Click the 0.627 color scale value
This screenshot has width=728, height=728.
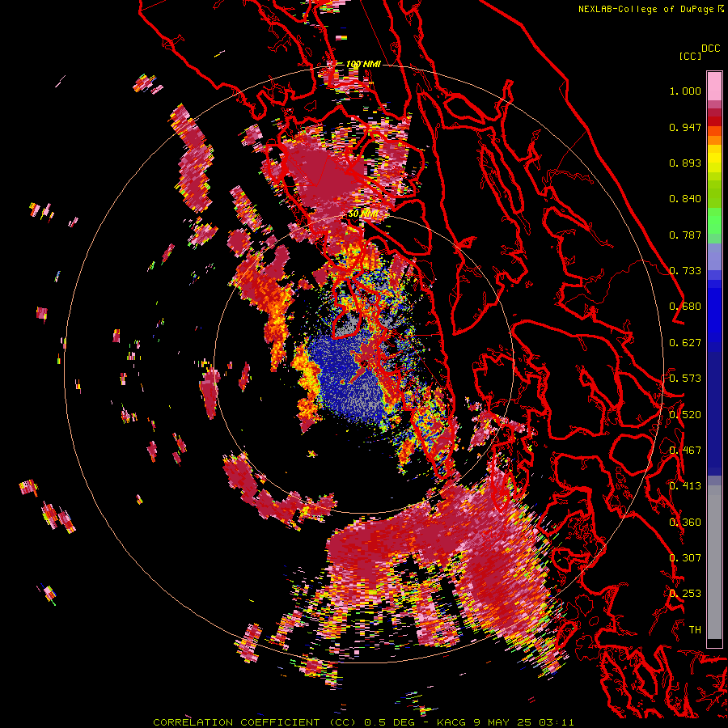point(685,343)
